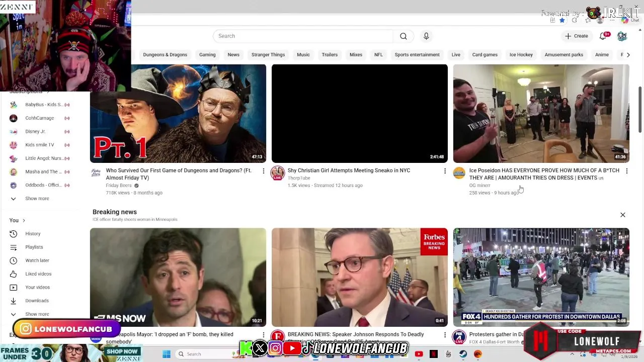Open options for Speaker Johnson video
This screenshot has height=362, width=644.
445,335
